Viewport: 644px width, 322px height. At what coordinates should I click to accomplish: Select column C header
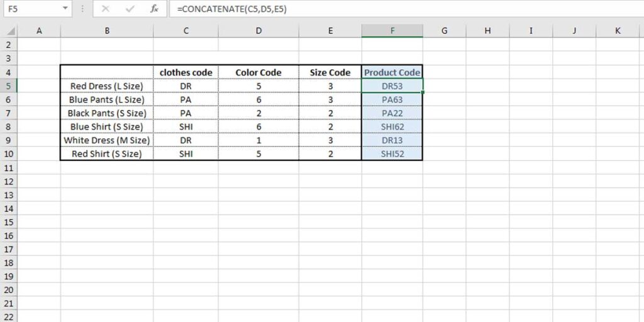[186, 31]
